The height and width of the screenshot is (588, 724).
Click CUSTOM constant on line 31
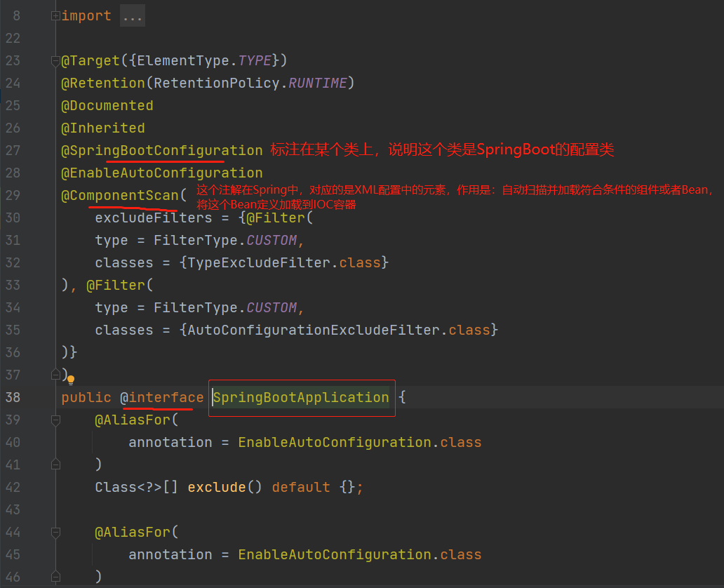point(271,241)
